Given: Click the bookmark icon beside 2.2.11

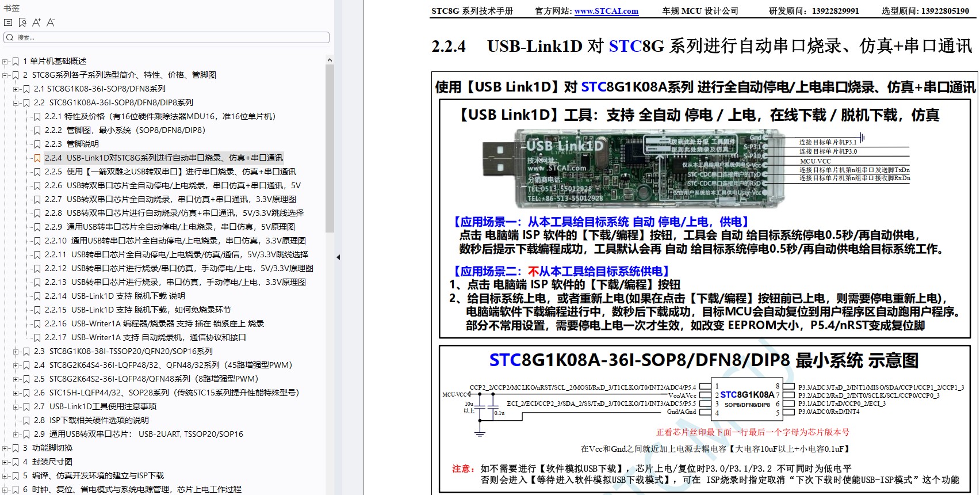Looking at the screenshot, I should [x=37, y=254].
